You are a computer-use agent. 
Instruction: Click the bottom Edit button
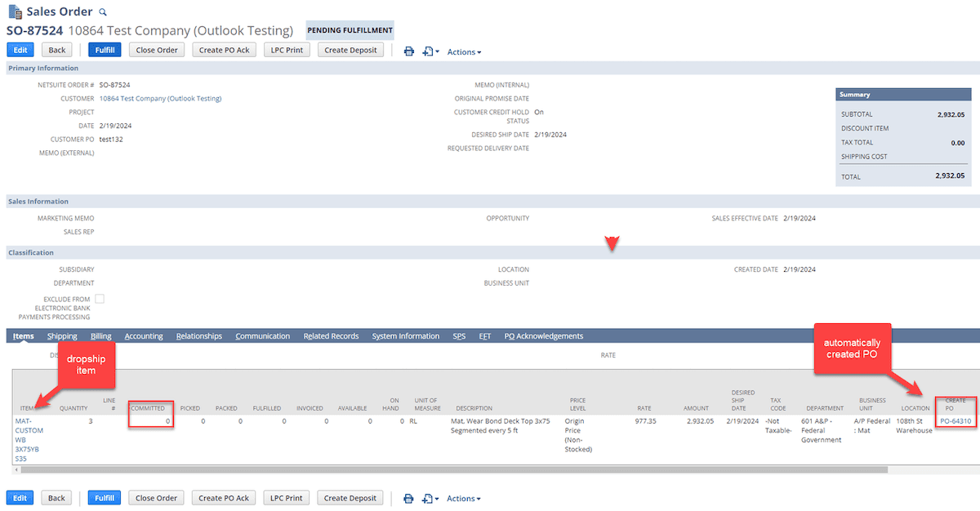pyautogui.click(x=20, y=498)
